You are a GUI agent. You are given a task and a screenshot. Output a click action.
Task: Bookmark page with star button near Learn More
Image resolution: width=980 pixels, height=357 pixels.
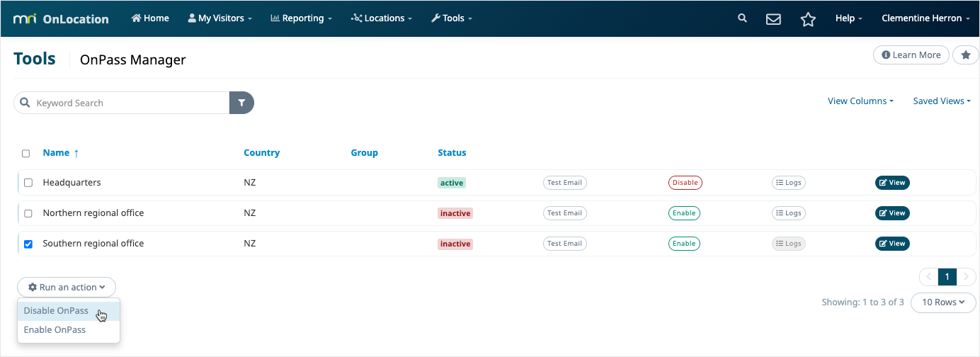(965, 55)
